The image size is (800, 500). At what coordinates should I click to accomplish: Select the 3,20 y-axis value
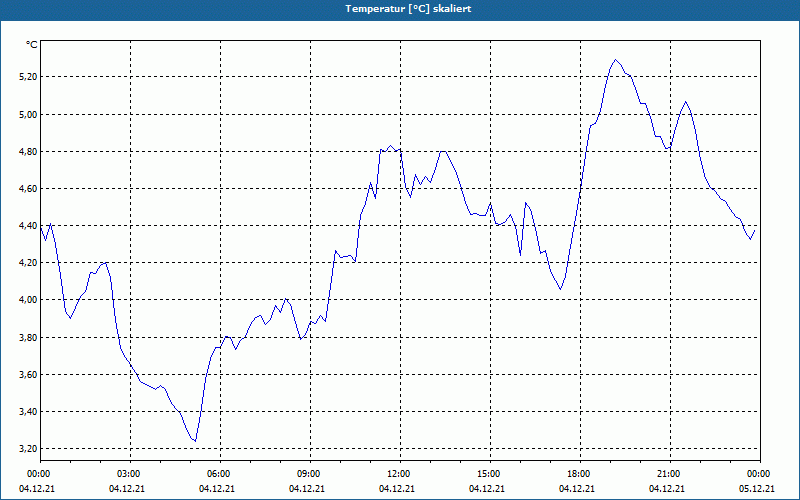pos(29,448)
